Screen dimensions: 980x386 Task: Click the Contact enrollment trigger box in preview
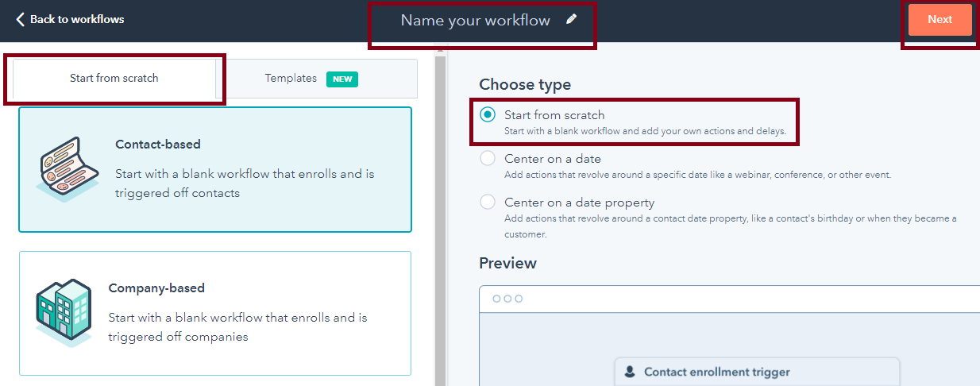tap(757, 372)
